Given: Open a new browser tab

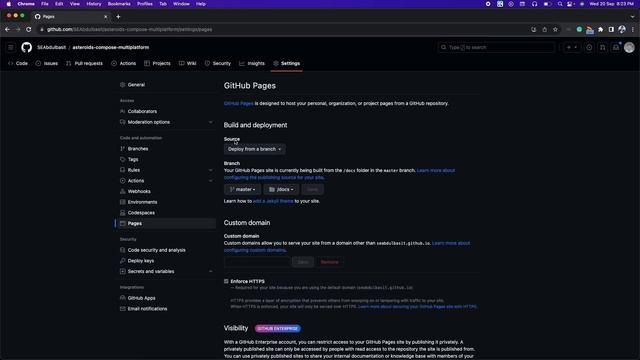Looking at the screenshot, I should [x=118, y=17].
